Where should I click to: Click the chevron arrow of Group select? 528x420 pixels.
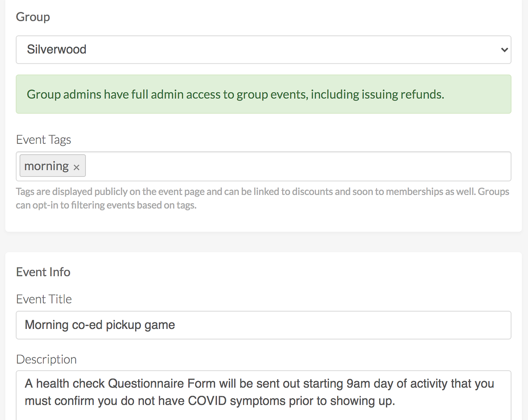[504, 50]
